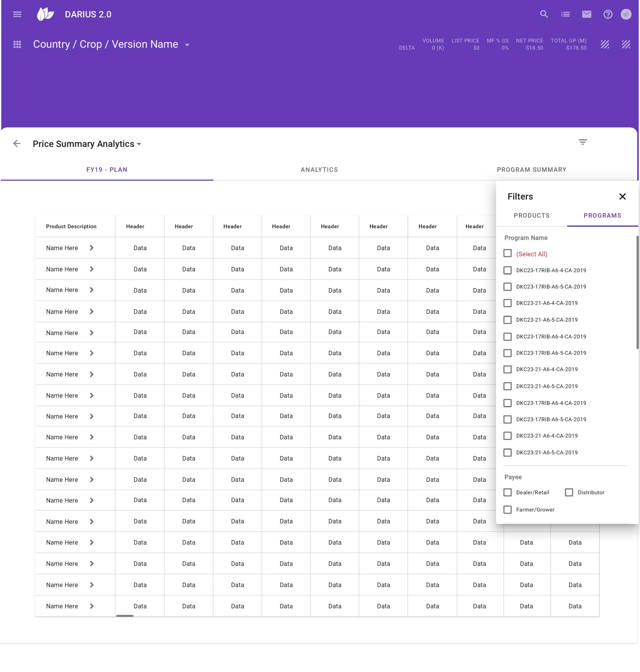Screen dimensions: 640x672
Task: Open the apps grid icon
Action: 17,44
